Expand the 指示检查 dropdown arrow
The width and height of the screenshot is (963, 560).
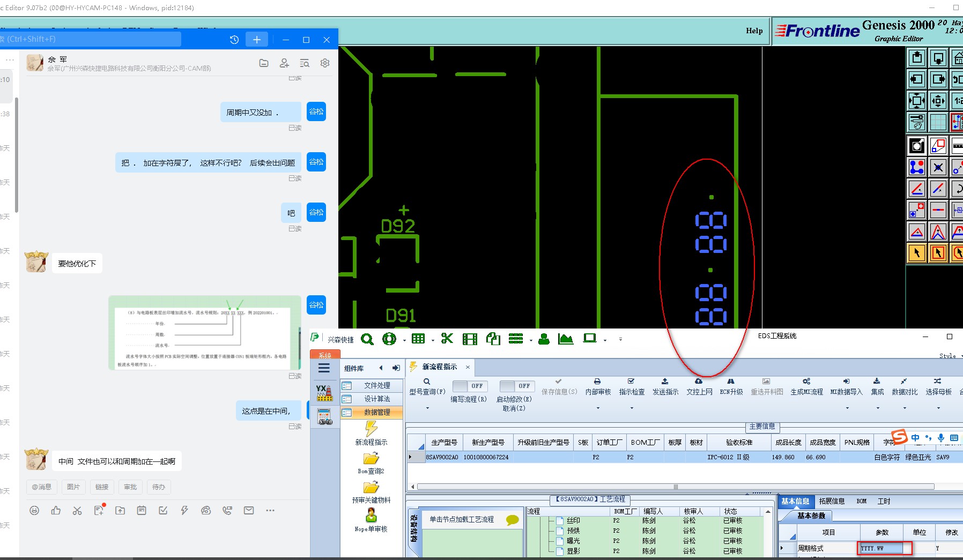632,408
